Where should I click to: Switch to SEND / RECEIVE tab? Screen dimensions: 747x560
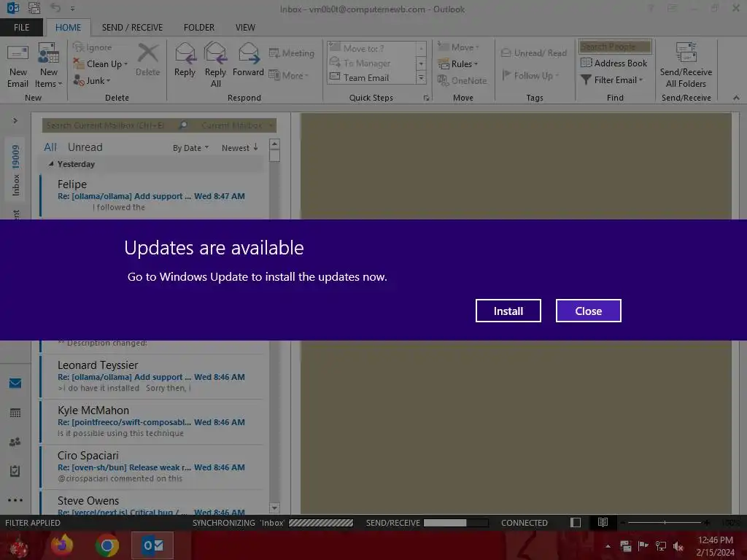click(132, 27)
